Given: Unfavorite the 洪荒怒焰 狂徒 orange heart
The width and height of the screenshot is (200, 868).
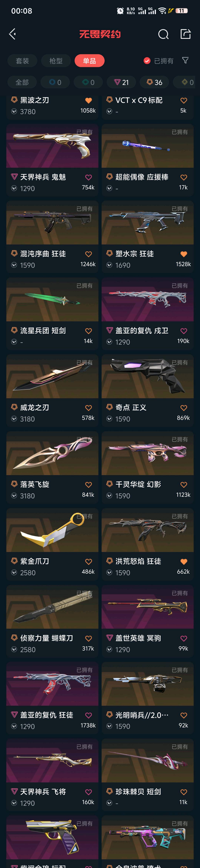Looking at the screenshot, I should 184,561.
